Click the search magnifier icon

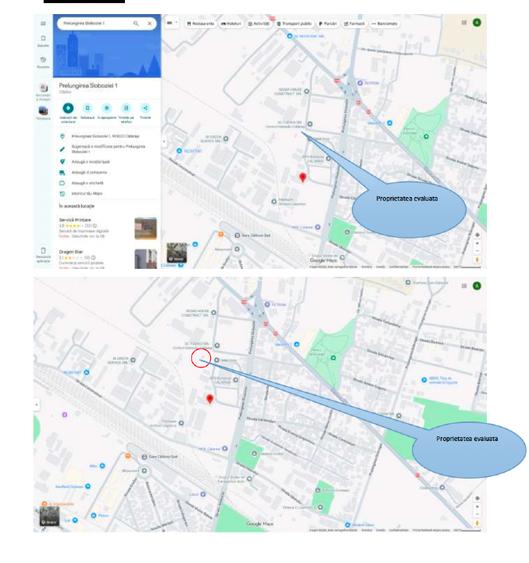136,23
